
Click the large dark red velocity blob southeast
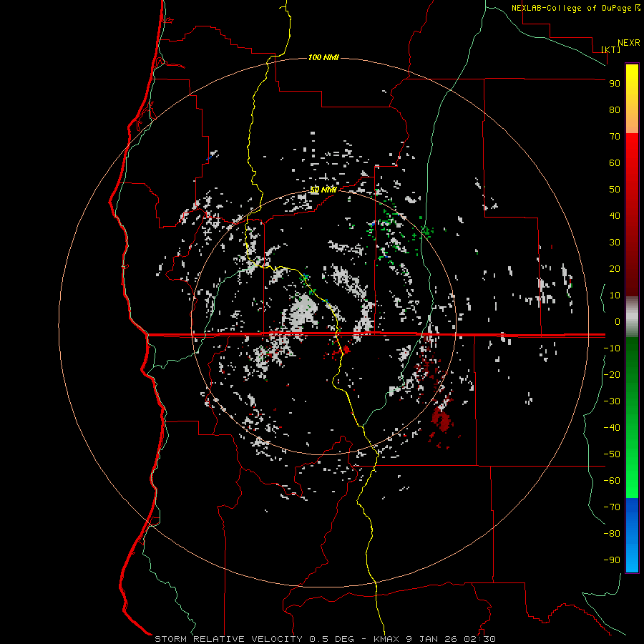[x=441, y=421]
